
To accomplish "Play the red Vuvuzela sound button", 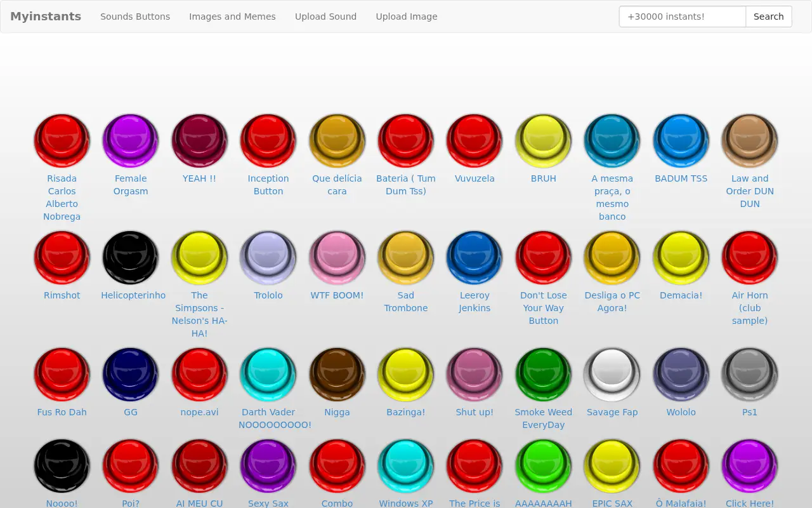I will [475, 141].
